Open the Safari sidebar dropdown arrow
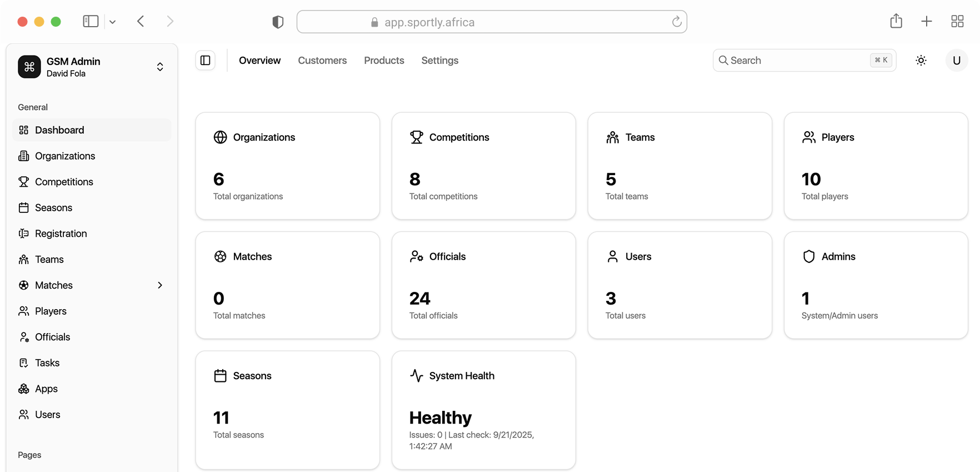Image resolution: width=980 pixels, height=472 pixels. click(x=113, y=22)
